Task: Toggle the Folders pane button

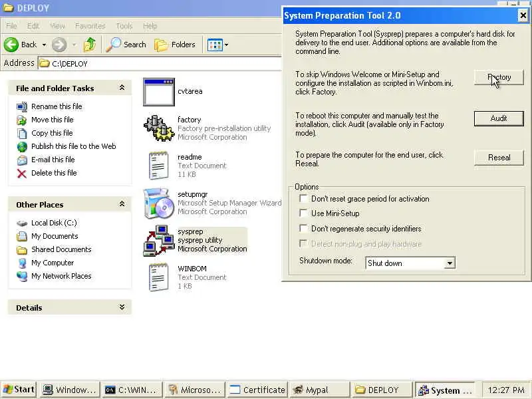Action: 175,45
